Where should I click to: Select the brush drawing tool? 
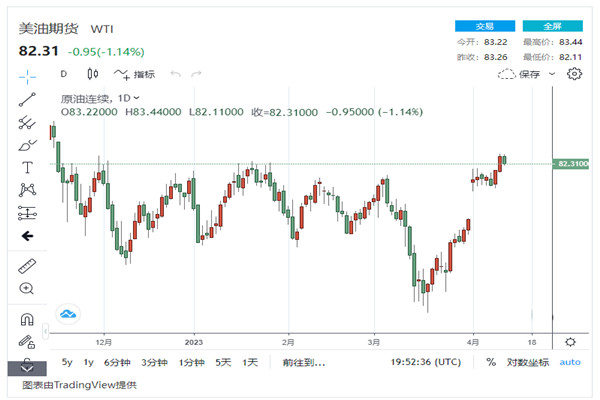(27, 145)
